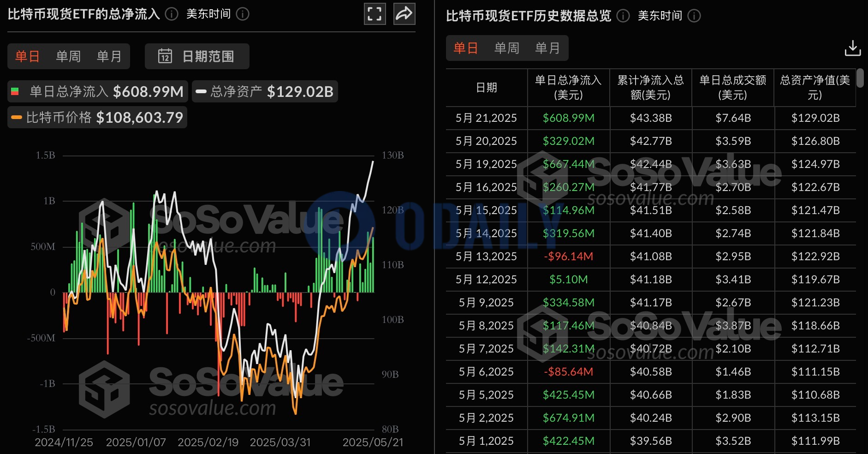The width and height of the screenshot is (868, 454).
Task: Click the $112.71B net asset value cell
Action: (815, 349)
